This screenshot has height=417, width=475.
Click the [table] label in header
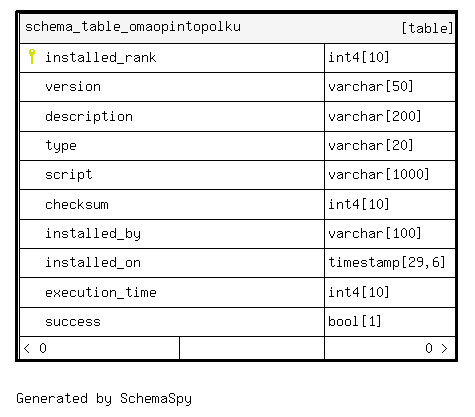(427, 28)
